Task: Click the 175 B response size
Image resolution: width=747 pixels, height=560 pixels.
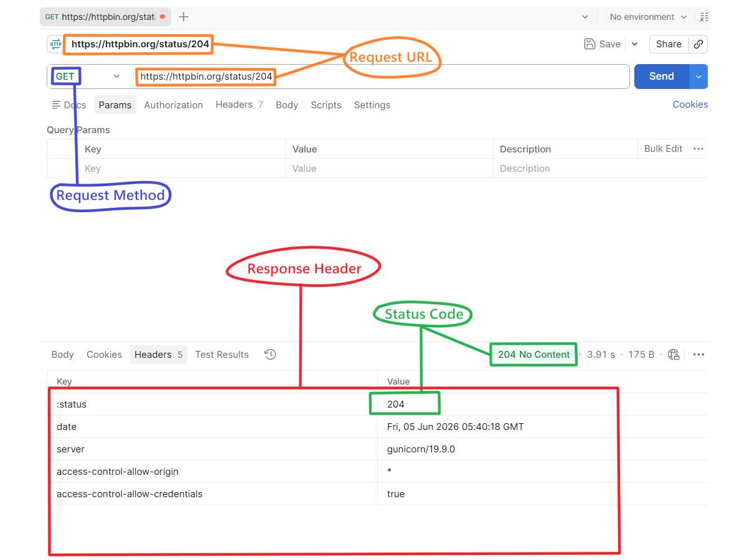Action: (641, 354)
